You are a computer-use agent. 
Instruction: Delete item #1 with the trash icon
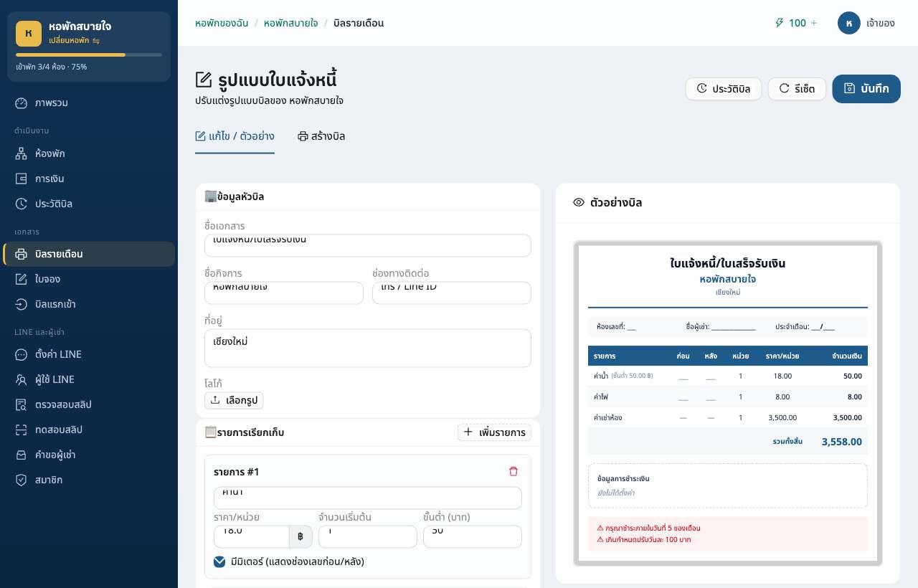pyautogui.click(x=513, y=471)
